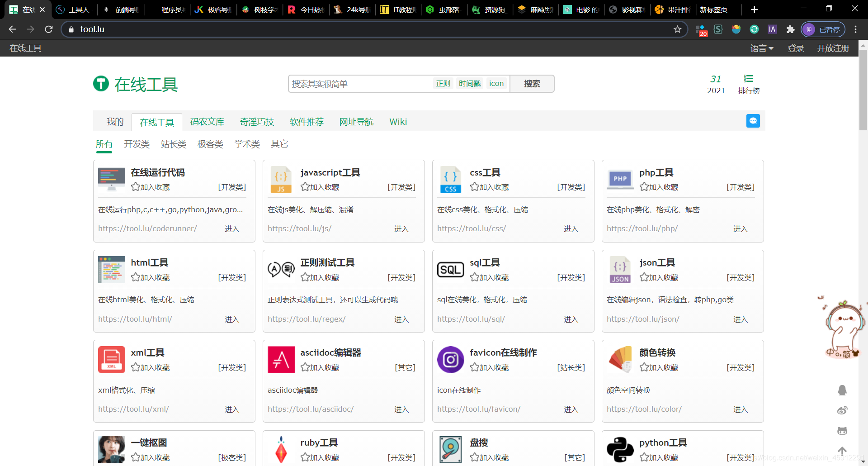This screenshot has height=466, width=868.
Task: Click the 正则 search suggestion tag
Action: (x=443, y=84)
